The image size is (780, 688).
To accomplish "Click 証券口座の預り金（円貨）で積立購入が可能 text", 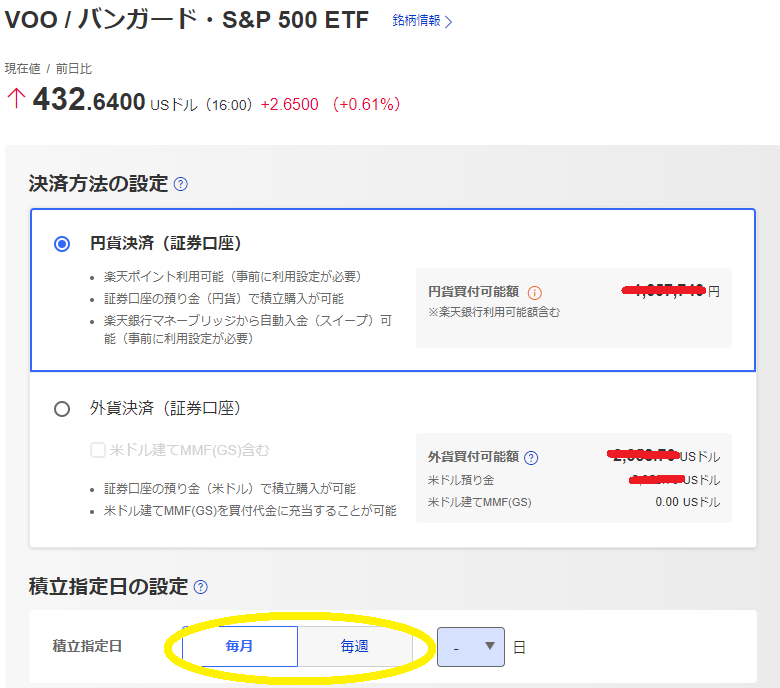I will point(224,299).
